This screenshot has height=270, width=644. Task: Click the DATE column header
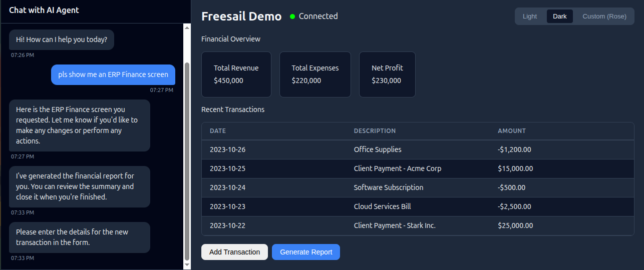[x=218, y=131]
